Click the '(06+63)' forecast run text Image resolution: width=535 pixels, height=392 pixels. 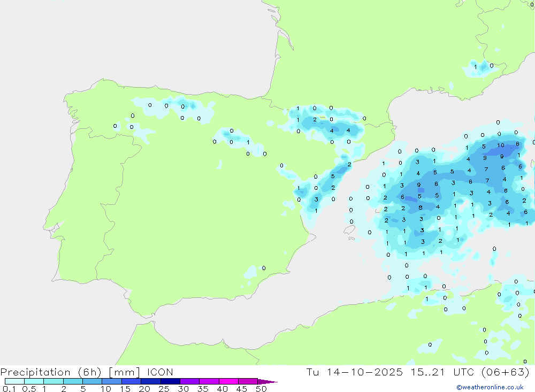coord(506,372)
